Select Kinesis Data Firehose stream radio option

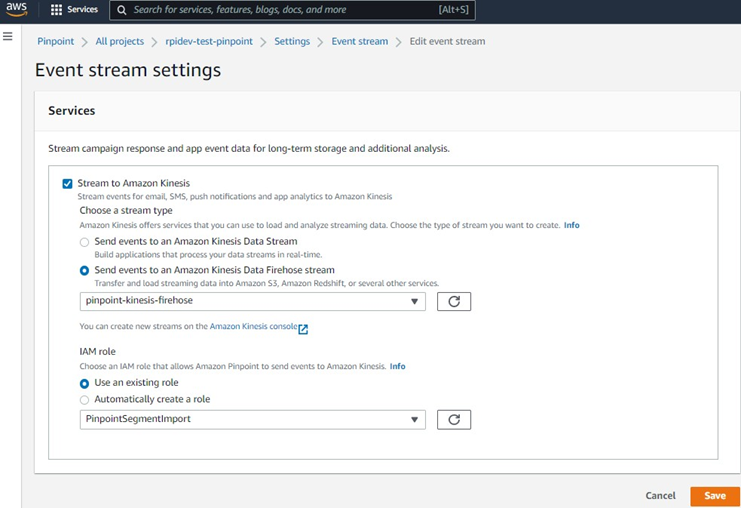85,270
